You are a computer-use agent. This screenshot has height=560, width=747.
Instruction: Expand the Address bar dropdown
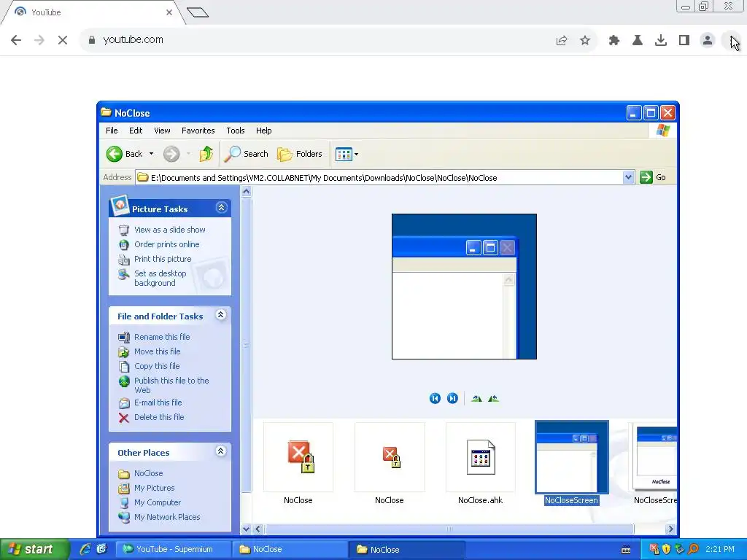(628, 177)
